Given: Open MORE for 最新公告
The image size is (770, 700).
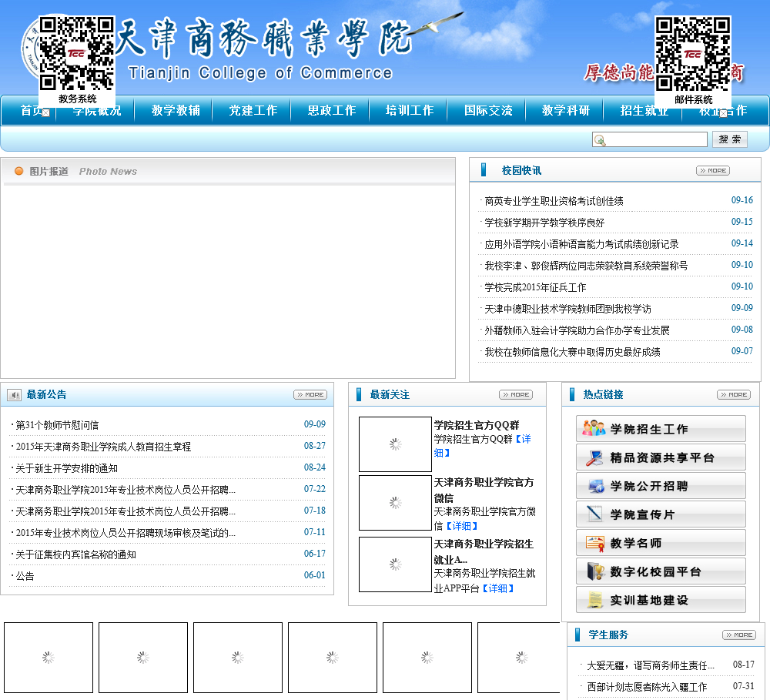Looking at the screenshot, I should (x=310, y=394).
